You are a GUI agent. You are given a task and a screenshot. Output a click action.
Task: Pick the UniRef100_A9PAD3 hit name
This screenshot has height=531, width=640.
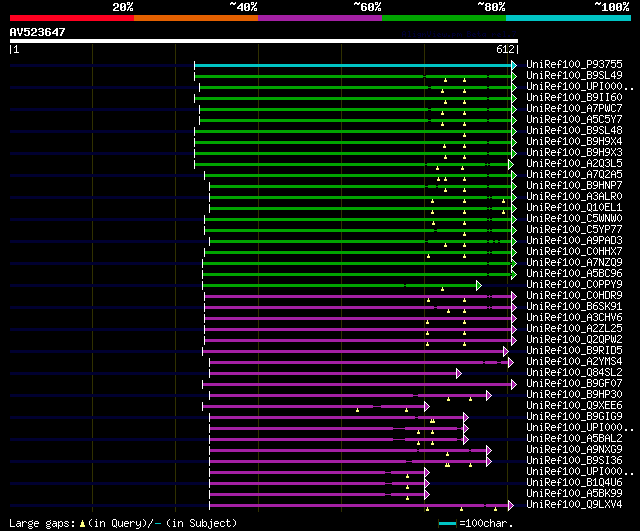tap(574, 241)
